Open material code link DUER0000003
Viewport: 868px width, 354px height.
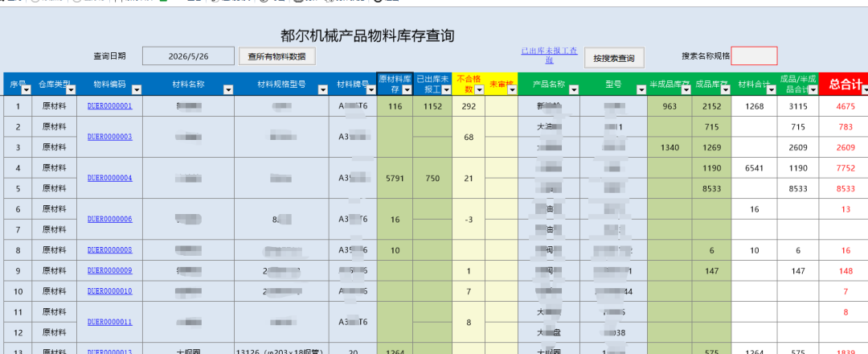(109, 137)
